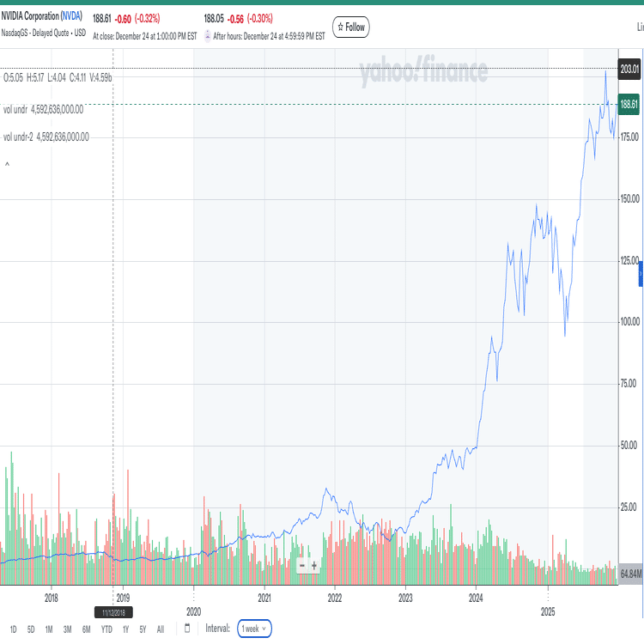Select the 1D range
644x644 pixels.
pyautogui.click(x=13, y=629)
